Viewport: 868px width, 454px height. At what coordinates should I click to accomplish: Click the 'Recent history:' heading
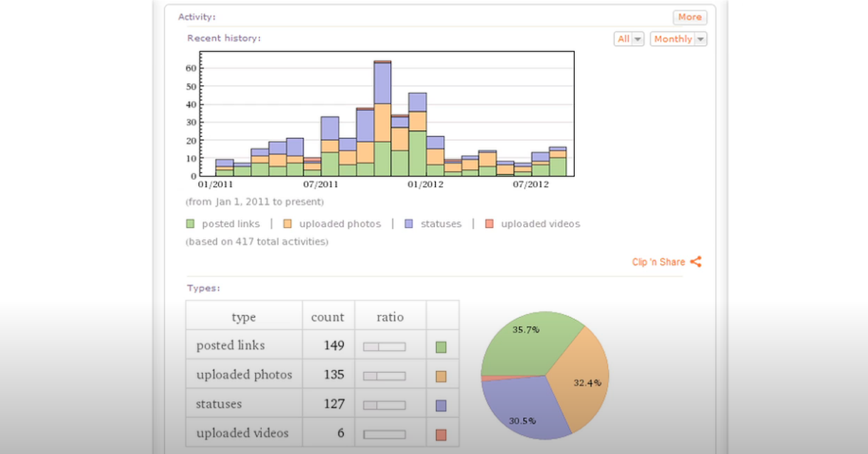(224, 38)
